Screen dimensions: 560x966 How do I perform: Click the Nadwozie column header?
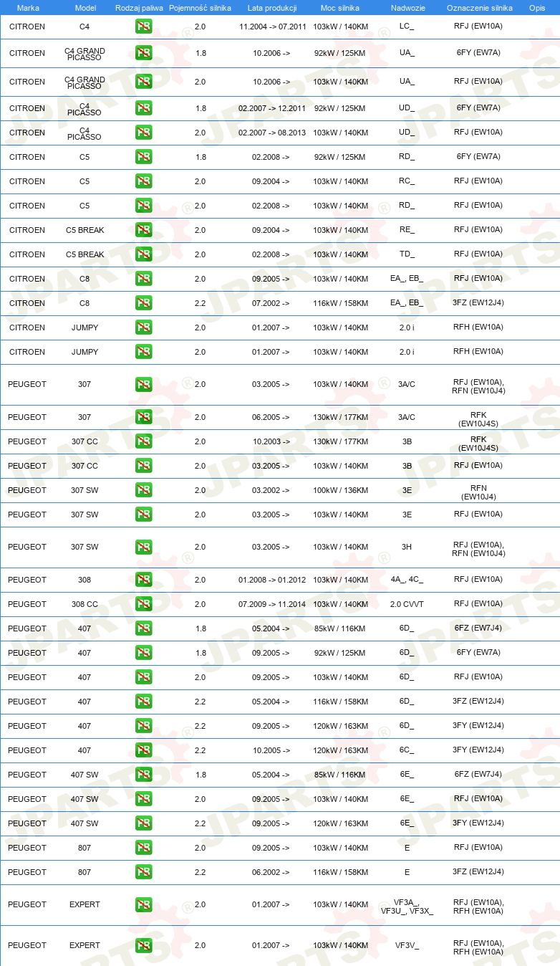pos(407,8)
